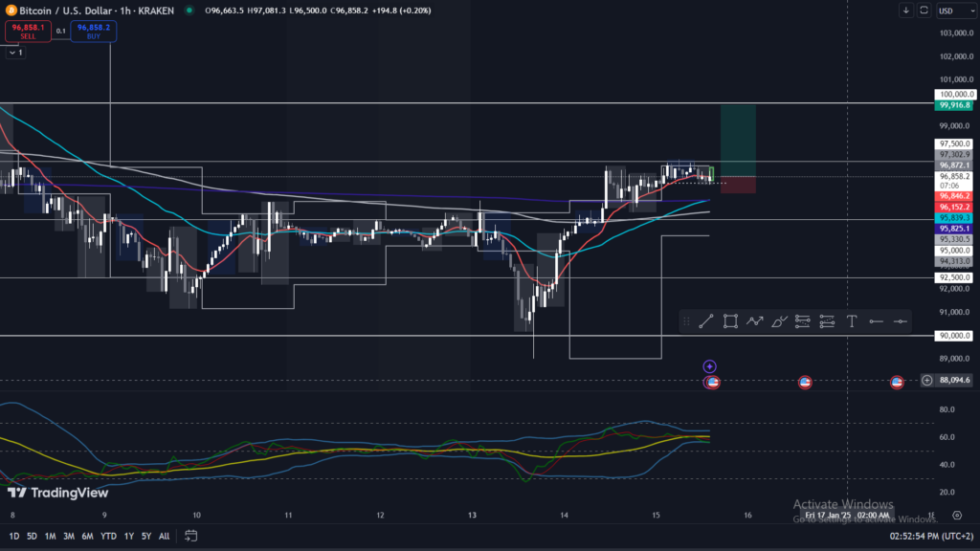Switch to the YTD time range
Viewport: 980px width, 551px height.
click(107, 536)
